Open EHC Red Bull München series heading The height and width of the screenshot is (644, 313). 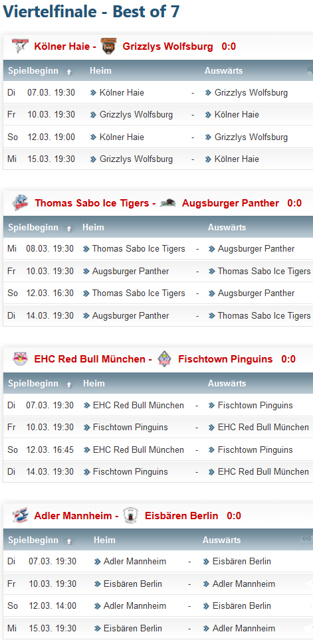point(90,359)
